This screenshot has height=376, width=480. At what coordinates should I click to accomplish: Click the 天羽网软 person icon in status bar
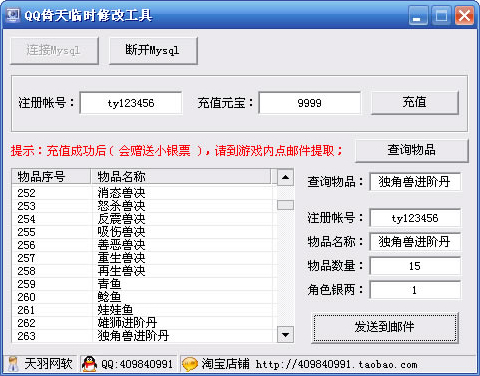coord(13,364)
